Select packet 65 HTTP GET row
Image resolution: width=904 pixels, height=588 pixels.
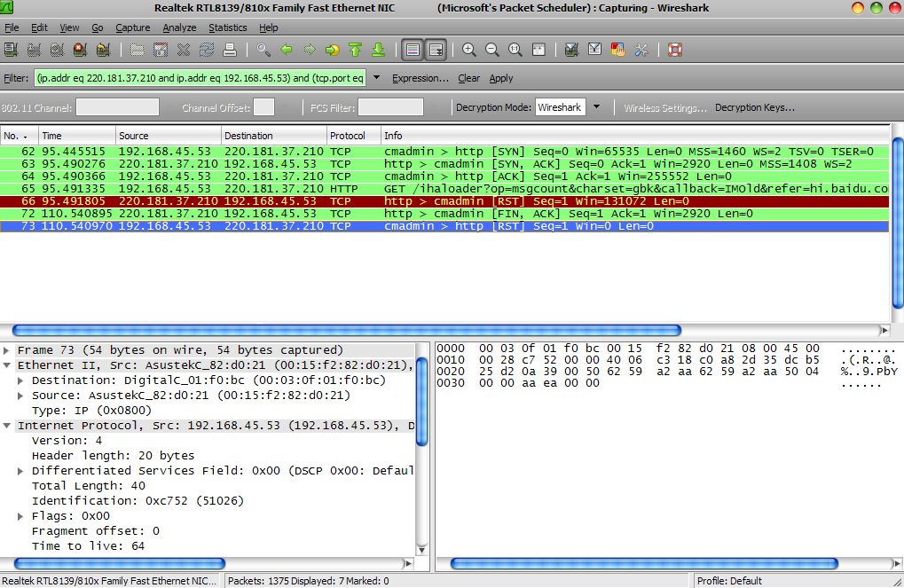(444, 189)
